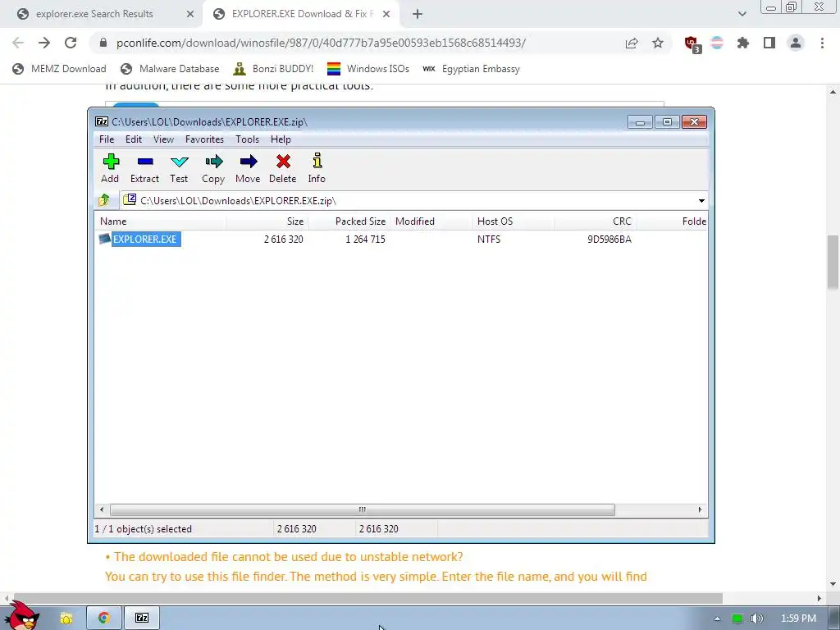Run Test on the archive
840x630 pixels.
tap(179, 169)
